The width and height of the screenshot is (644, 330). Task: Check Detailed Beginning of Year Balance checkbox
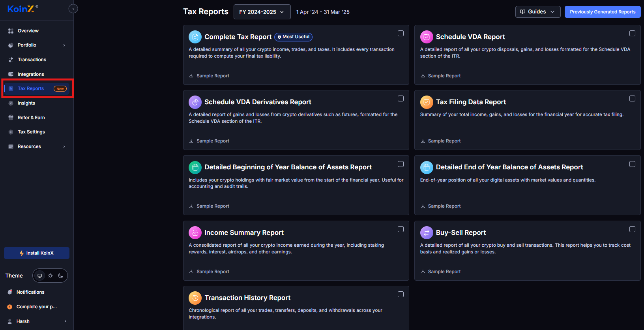[x=401, y=164]
